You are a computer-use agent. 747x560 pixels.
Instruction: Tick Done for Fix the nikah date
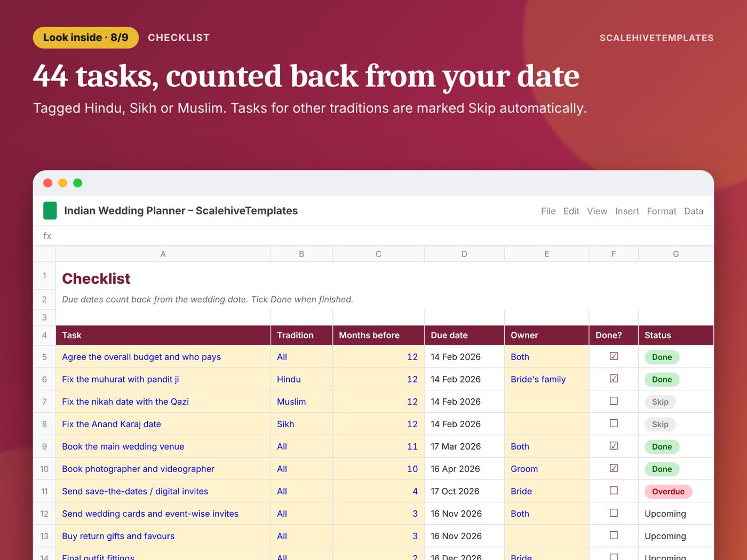(614, 401)
